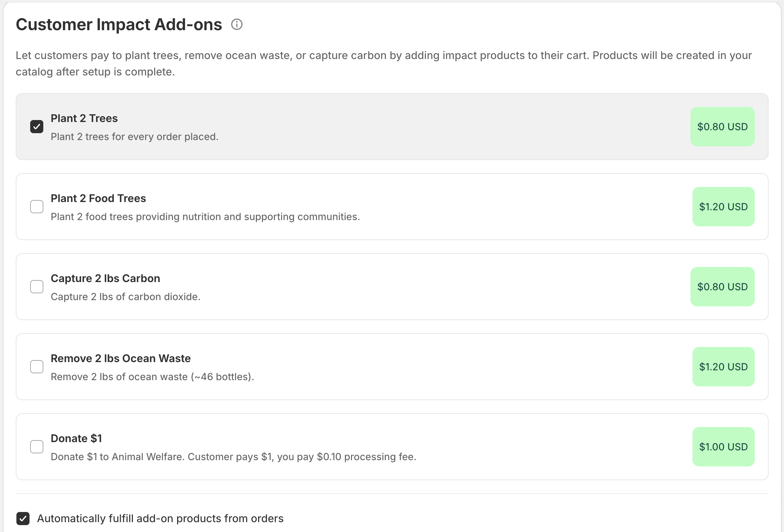Click the Plant 2 Trees title

[x=84, y=118]
